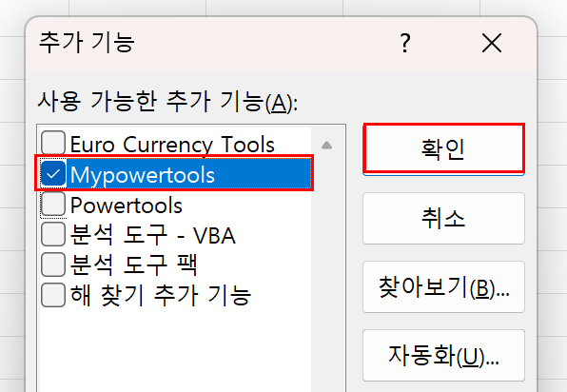Select the Powertools list entry text
The image size is (567, 392).
coord(127,206)
